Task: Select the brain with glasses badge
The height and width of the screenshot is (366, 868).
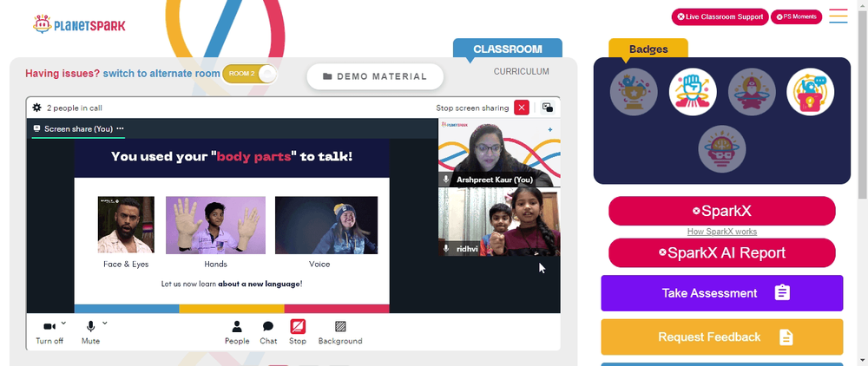Action: click(722, 148)
